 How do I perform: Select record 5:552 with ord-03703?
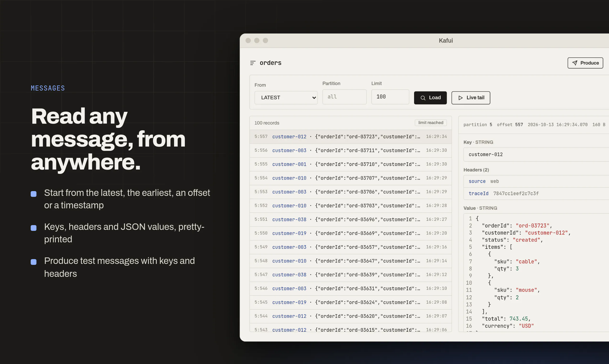tap(351, 205)
